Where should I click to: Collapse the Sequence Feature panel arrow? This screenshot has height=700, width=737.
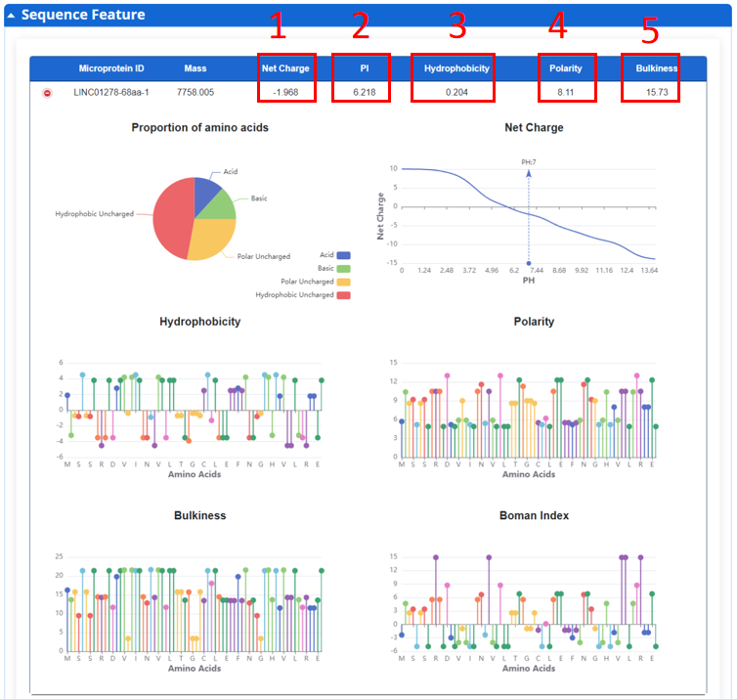tap(12, 16)
